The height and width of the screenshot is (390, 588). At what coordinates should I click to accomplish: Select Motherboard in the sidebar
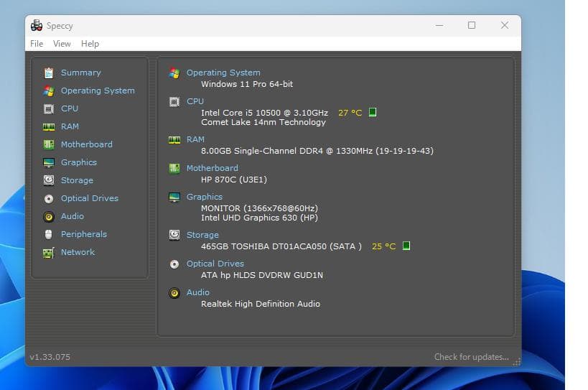[x=87, y=144]
